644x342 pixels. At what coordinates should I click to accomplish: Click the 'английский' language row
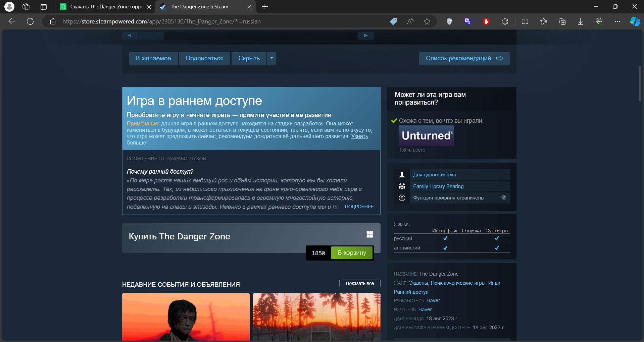pos(452,248)
